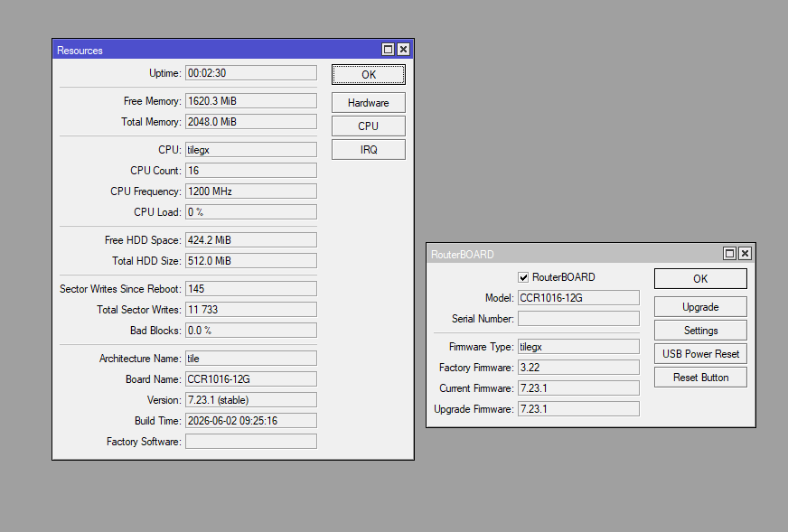Click the "Sector Writes Since Reboot:" label
The width and height of the screenshot is (788, 532).
[120, 289]
